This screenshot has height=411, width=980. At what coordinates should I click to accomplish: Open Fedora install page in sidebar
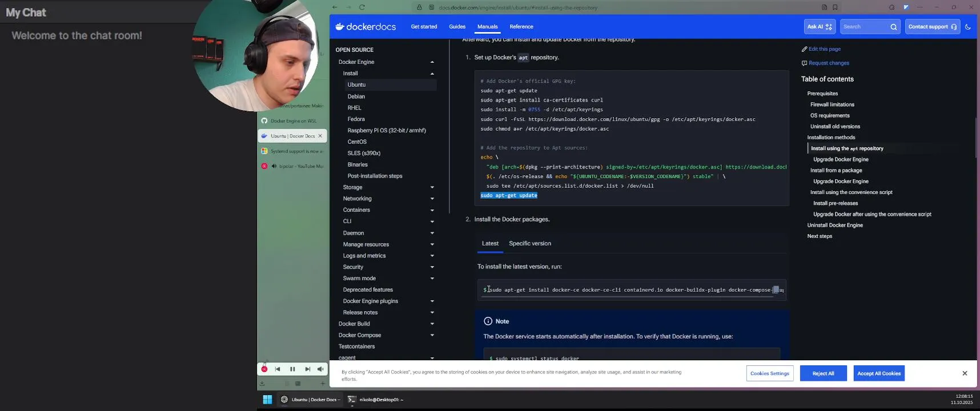click(356, 119)
